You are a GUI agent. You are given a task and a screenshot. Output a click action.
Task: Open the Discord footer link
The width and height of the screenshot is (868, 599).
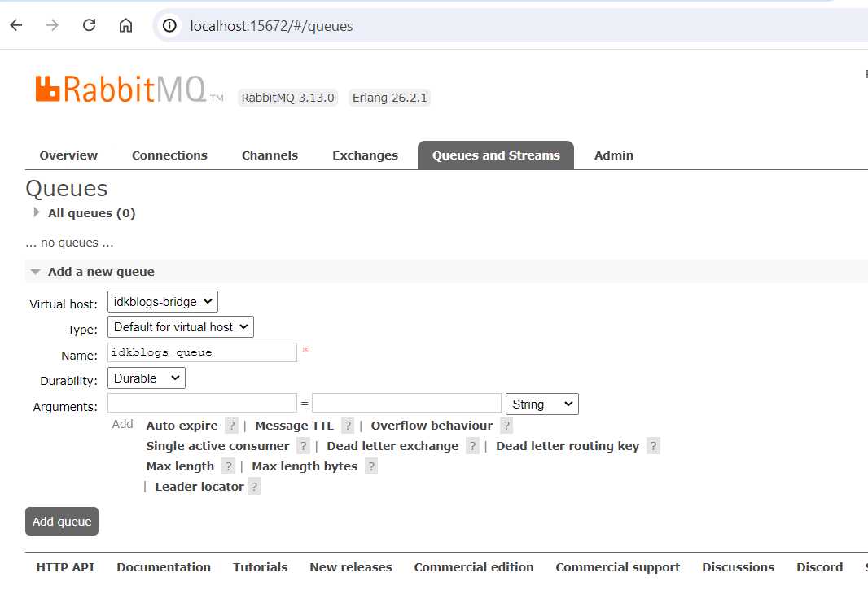coord(820,567)
